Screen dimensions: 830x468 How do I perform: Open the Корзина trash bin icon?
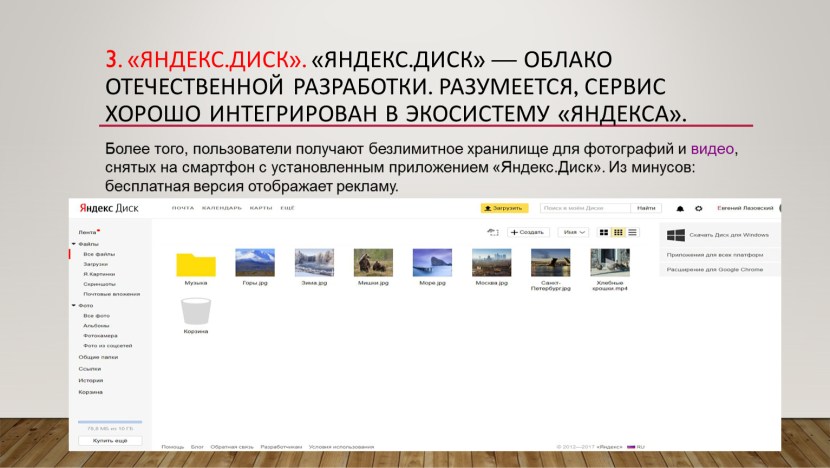[196, 312]
